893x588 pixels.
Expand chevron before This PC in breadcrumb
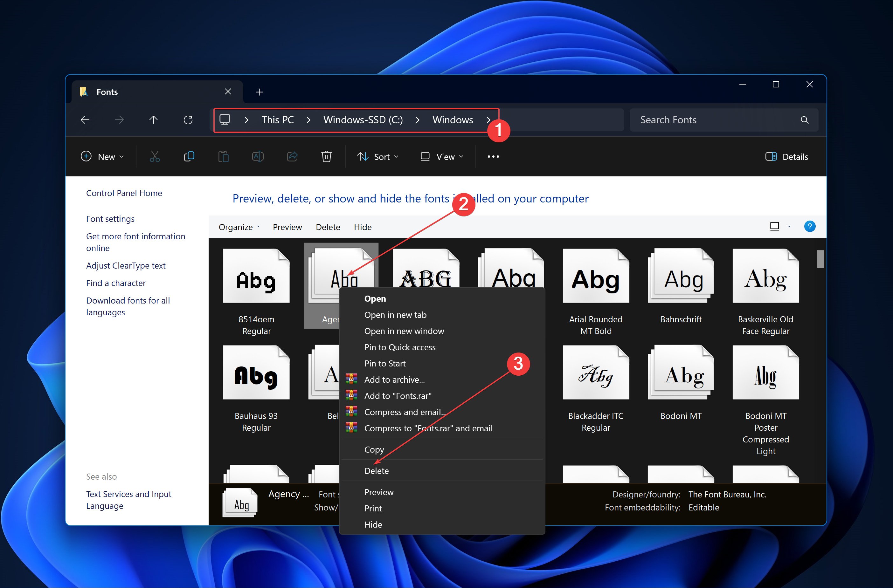(x=246, y=120)
